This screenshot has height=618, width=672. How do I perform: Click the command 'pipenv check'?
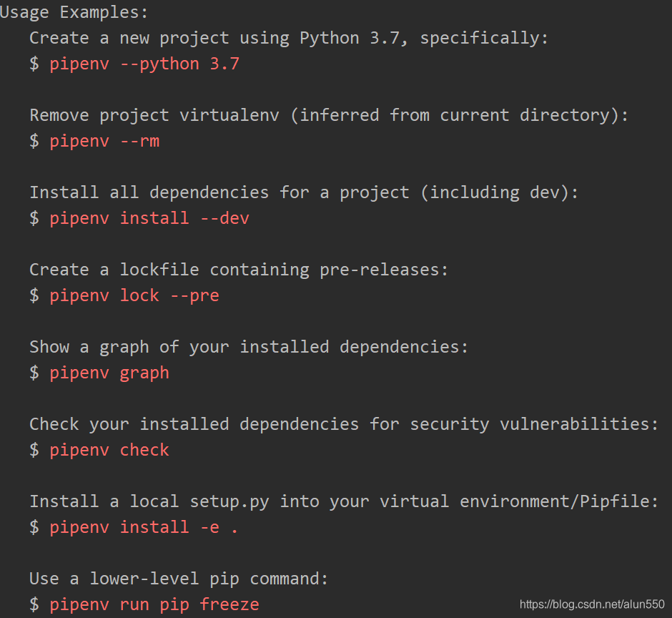[x=109, y=450]
